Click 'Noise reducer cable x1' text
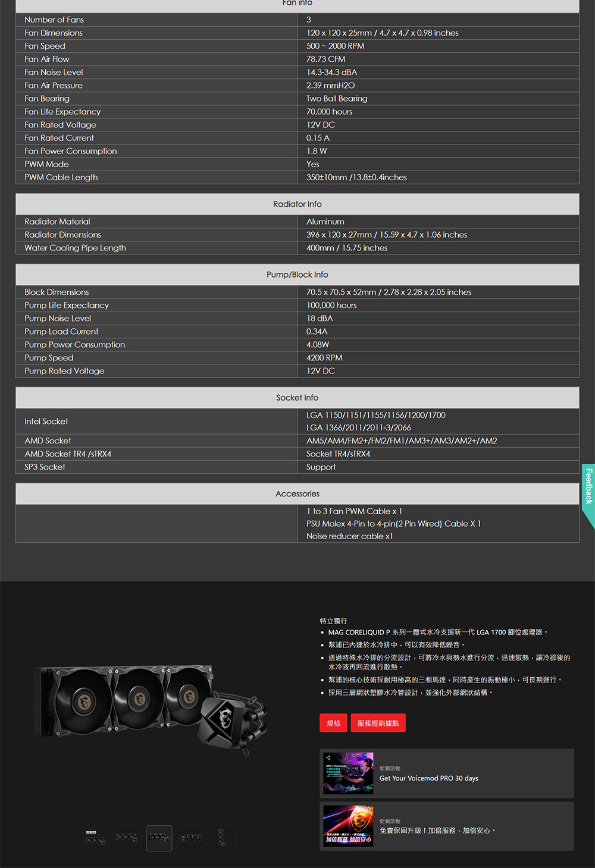 pos(350,536)
